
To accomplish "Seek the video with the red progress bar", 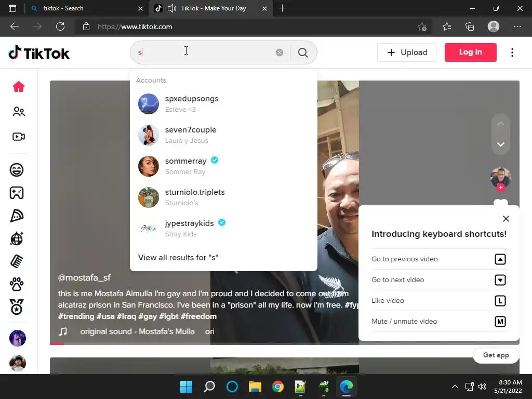I will [x=57, y=343].
